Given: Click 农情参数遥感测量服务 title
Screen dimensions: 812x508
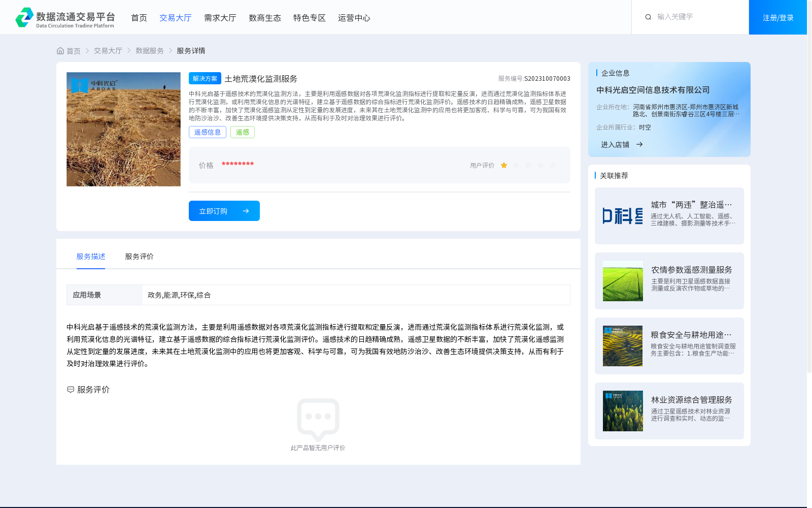Looking at the screenshot, I should click(x=692, y=270).
